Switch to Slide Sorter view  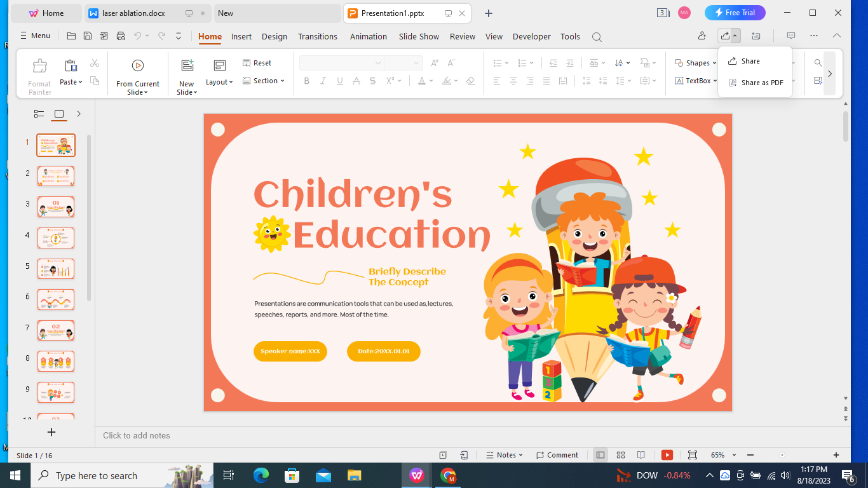tap(620, 455)
